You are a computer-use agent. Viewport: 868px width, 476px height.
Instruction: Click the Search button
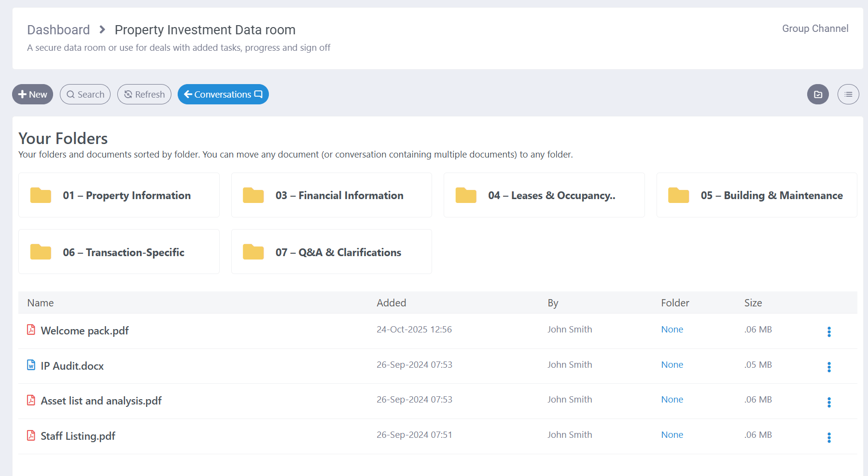(85, 94)
